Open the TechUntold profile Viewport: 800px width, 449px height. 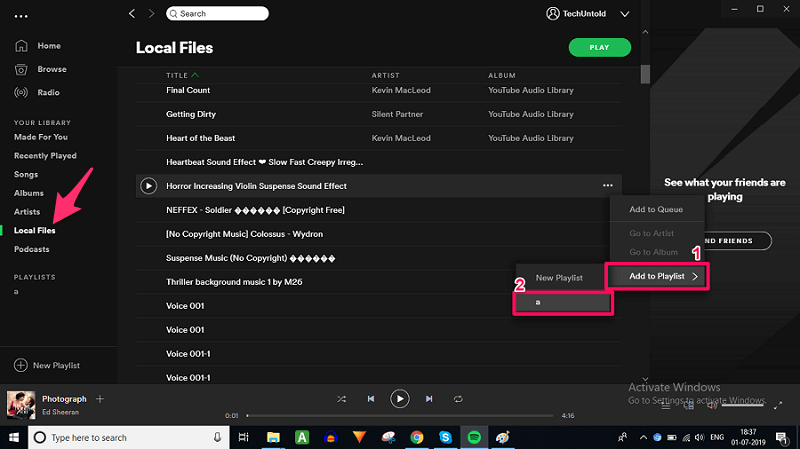[576, 13]
